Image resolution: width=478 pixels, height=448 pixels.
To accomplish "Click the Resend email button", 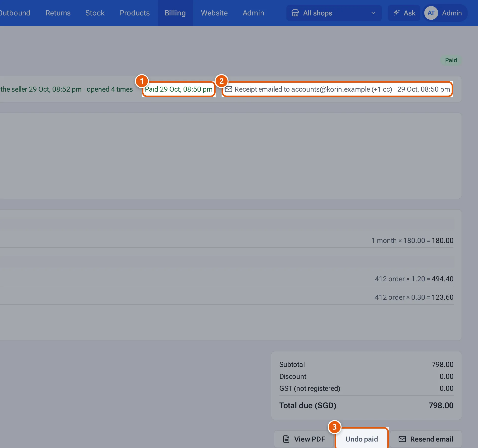I will point(426,439).
